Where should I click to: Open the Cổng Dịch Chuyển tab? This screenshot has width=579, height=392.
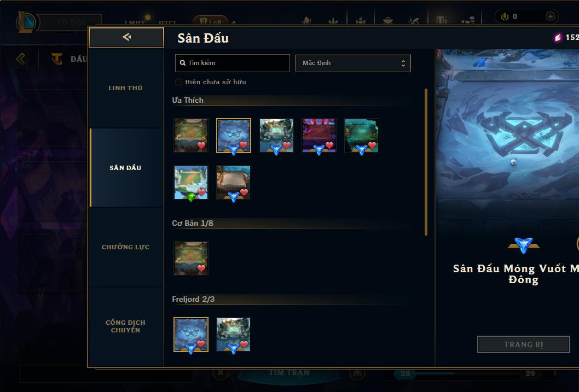coord(125,326)
